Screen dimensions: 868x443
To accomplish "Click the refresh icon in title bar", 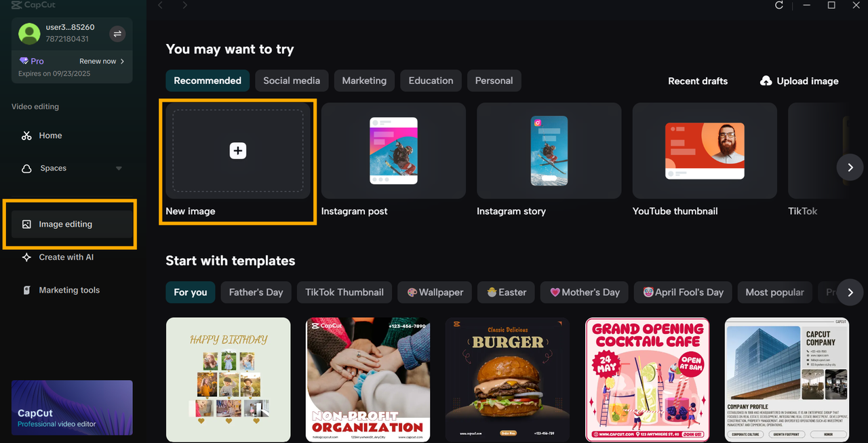I will pyautogui.click(x=779, y=5).
